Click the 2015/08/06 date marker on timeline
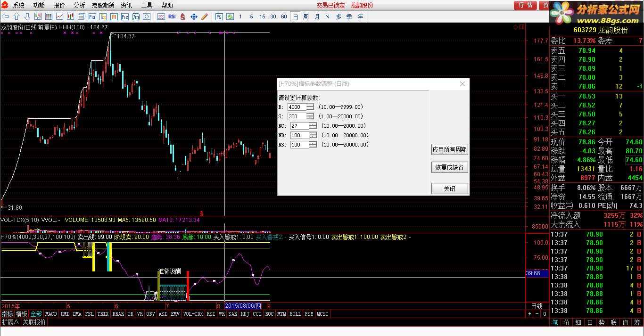The height and width of the screenshot is (336, 644). [x=242, y=306]
